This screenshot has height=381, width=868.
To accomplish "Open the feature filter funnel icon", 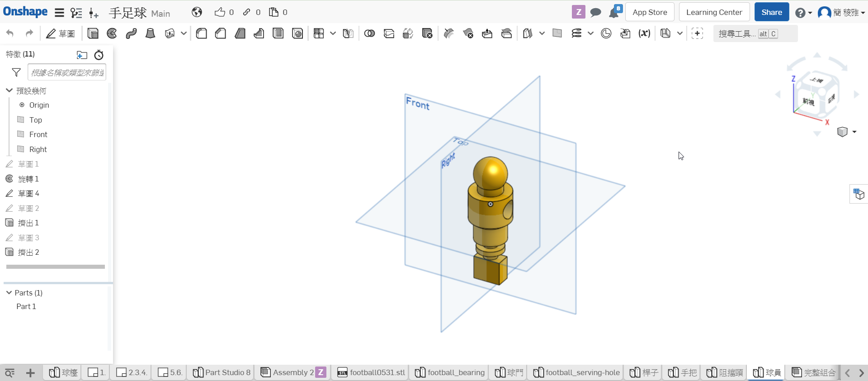I will coord(16,72).
